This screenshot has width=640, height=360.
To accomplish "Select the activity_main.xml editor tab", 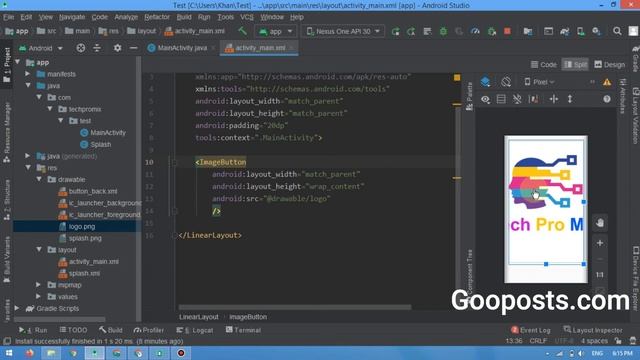I will [x=260, y=48].
